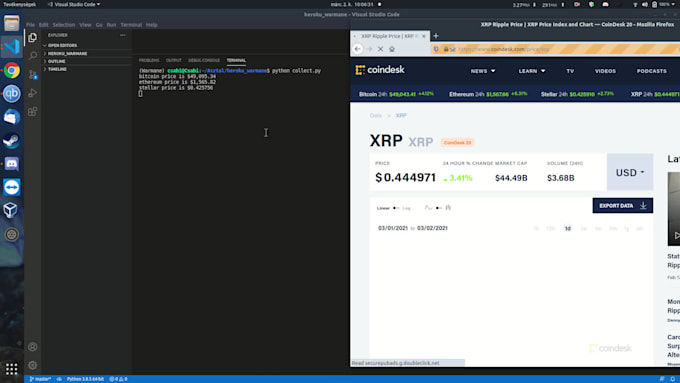This screenshot has width=680, height=383.
Task: Open a new Firefox tab
Action: 436,36
